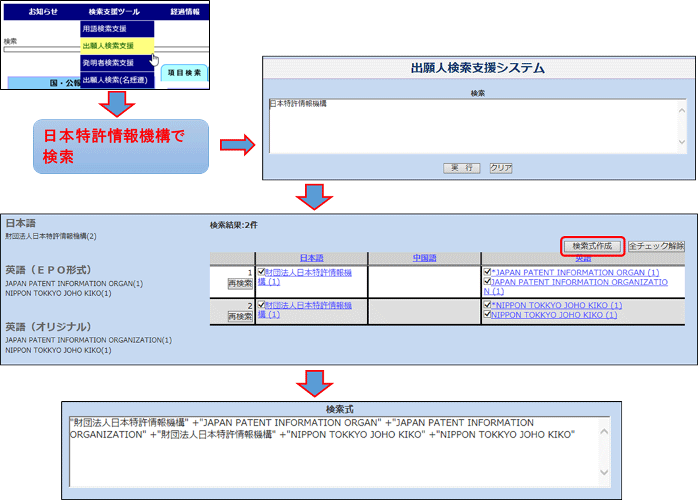This screenshot has width=698, height=500.
Task: Click down arrow of 検索式 box scrollbar
Action: 604,472
